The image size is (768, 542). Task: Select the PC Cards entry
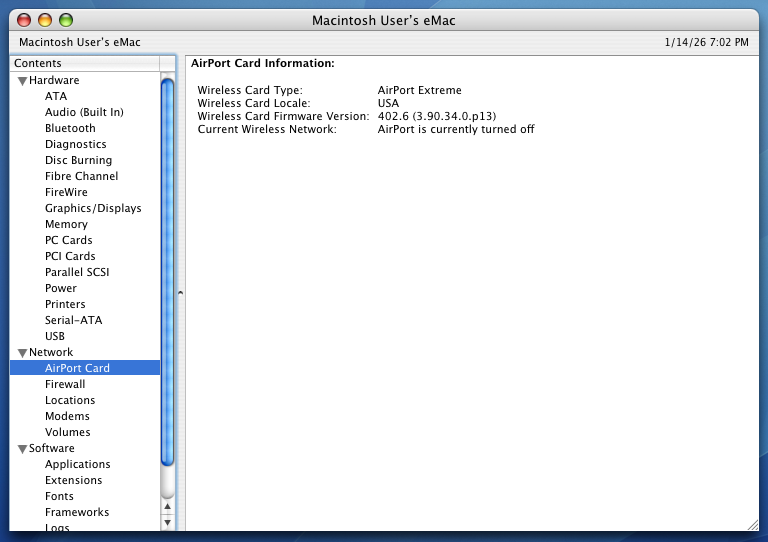(69, 240)
